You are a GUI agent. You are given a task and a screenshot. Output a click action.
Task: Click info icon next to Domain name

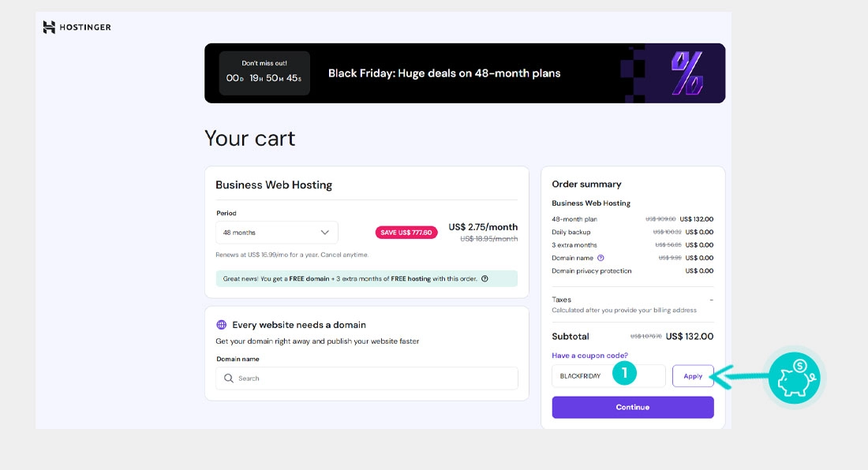(601, 258)
